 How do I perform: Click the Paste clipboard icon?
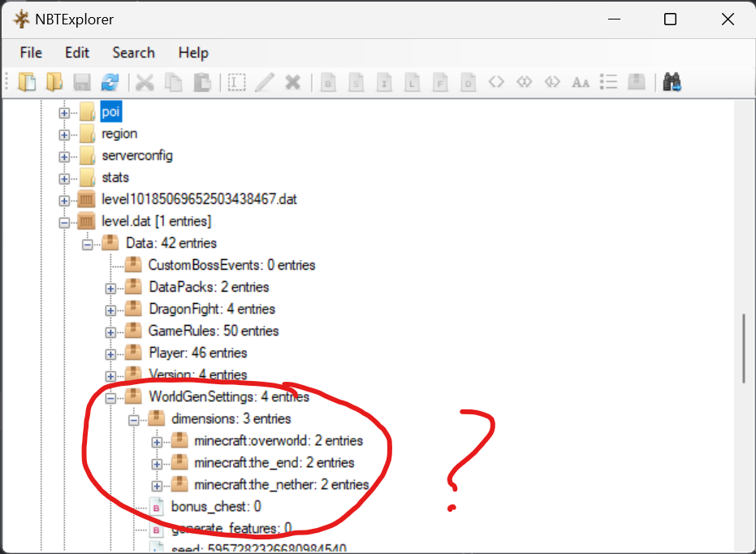point(202,82)
